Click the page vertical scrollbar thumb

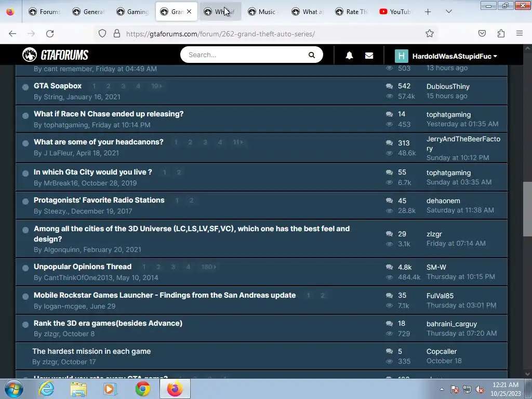tap(527, 209)
